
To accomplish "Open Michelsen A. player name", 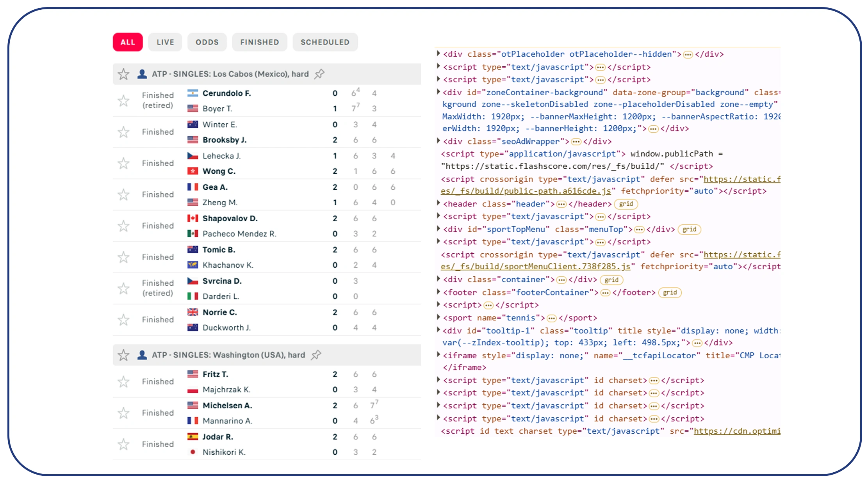I will tap(227, 405).
